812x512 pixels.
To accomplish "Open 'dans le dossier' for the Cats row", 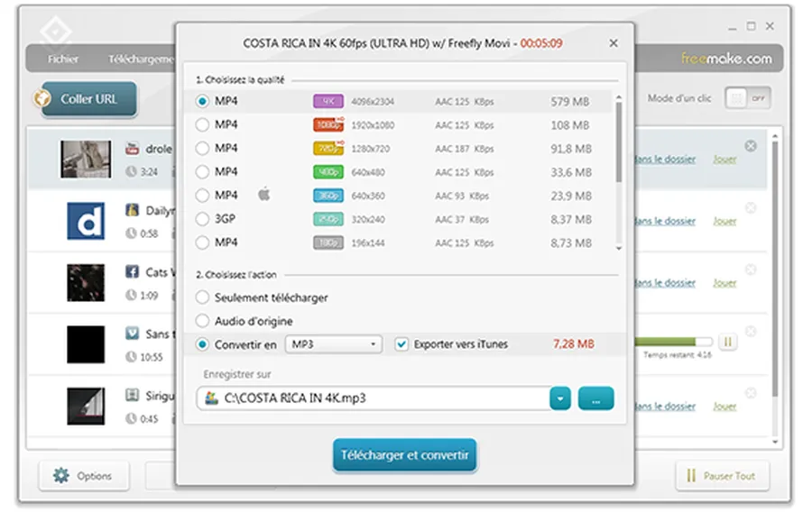I will point(665,283).
